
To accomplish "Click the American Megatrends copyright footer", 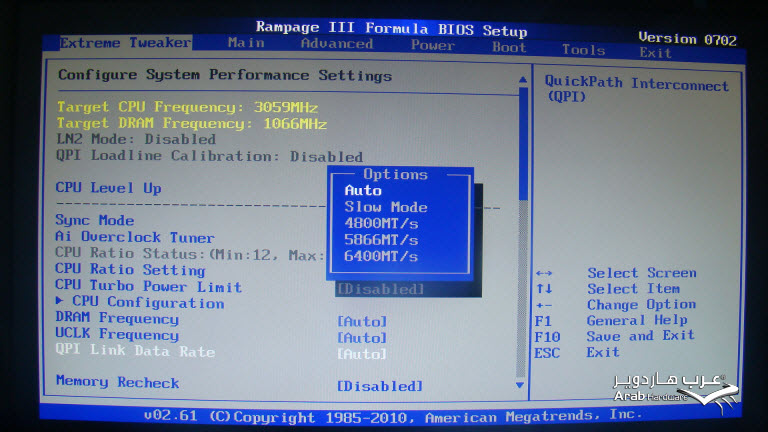I will pos(393,416).
